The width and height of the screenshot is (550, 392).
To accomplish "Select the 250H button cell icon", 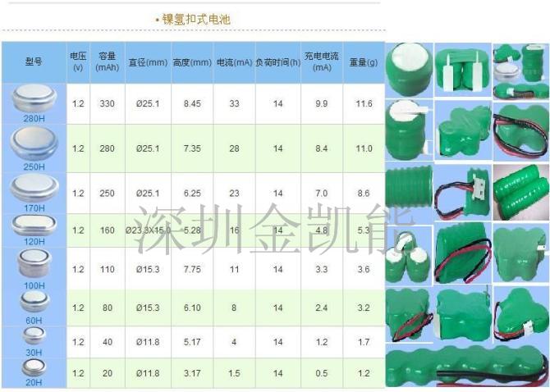I will point(34,144).
